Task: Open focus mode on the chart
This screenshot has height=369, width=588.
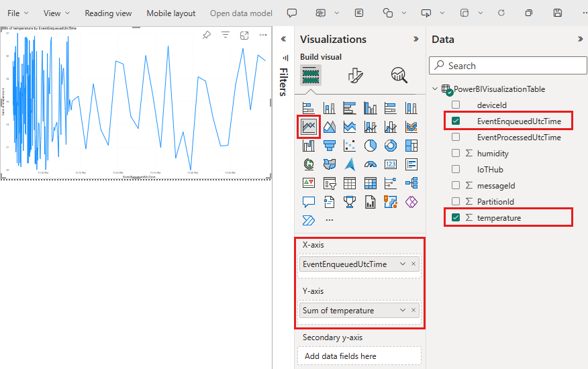Action: (x=244, y=36)
